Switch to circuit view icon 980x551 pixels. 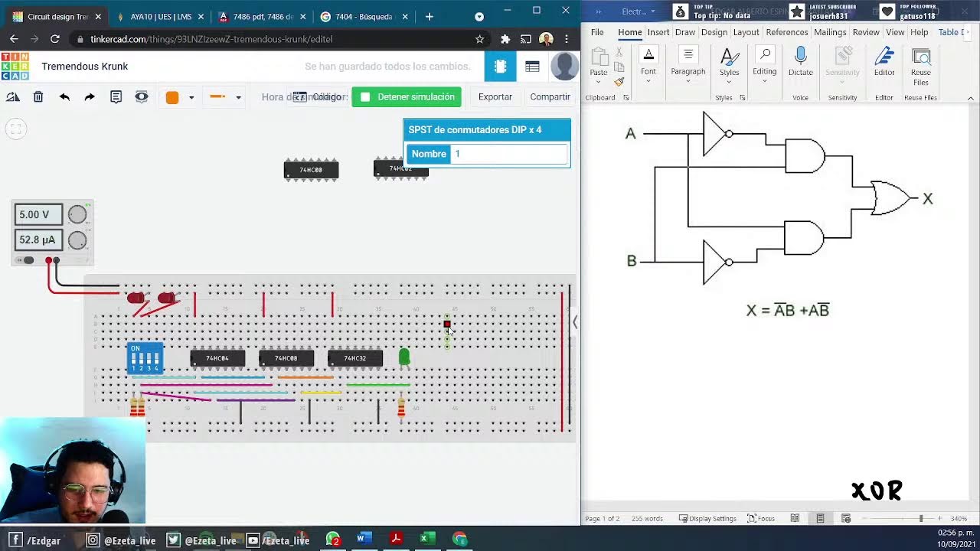(x=501, y=67)
